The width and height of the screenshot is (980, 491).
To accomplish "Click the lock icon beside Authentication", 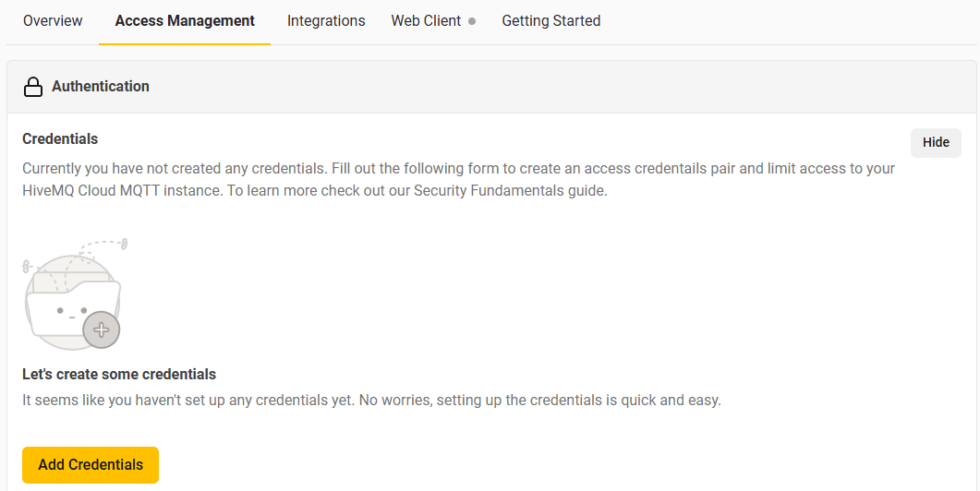I will (33, 87).
